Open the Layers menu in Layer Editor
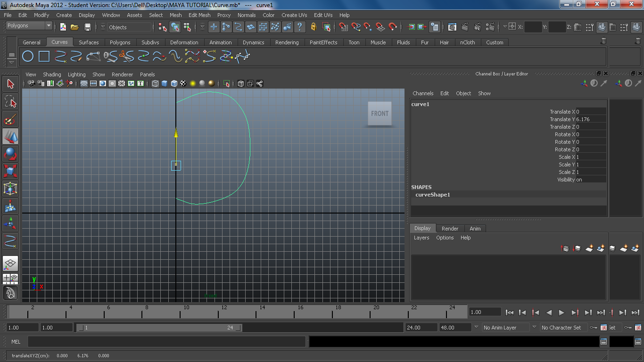Viewport: 644px width, 362px height. pos(421,238)
